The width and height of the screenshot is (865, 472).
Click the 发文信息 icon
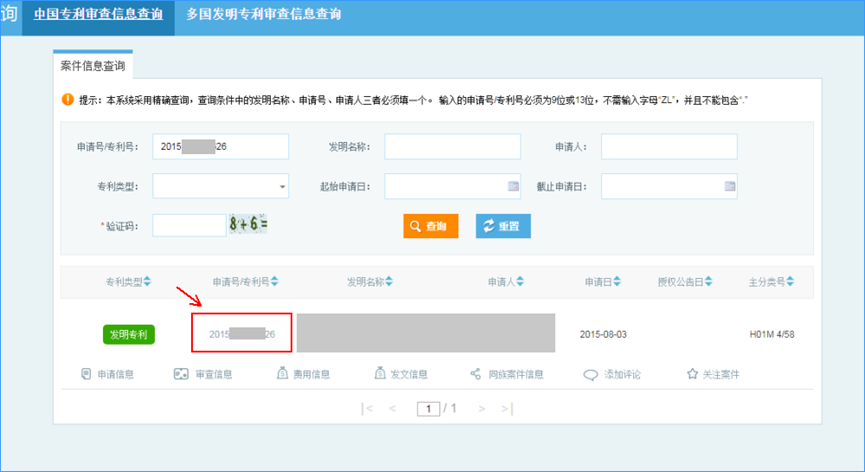click(x=380, y=373)
